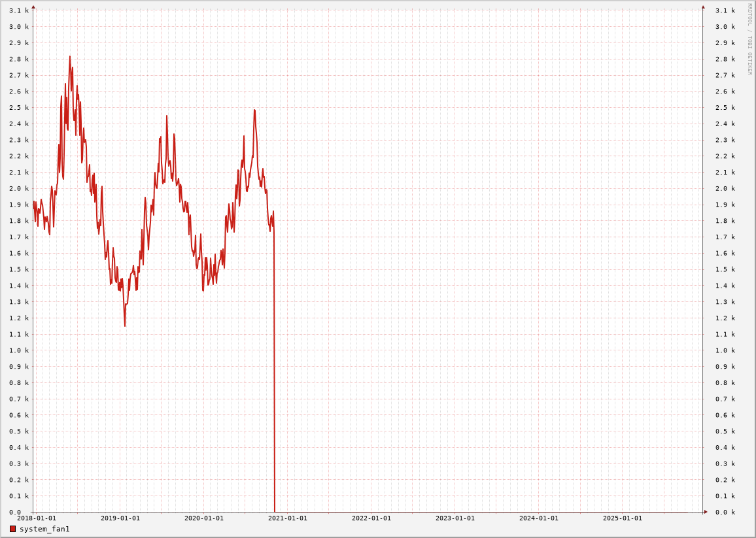Click the red system_fan1 legend color swatch
This screenshot has height=538, width=756.
pos(12,529)
